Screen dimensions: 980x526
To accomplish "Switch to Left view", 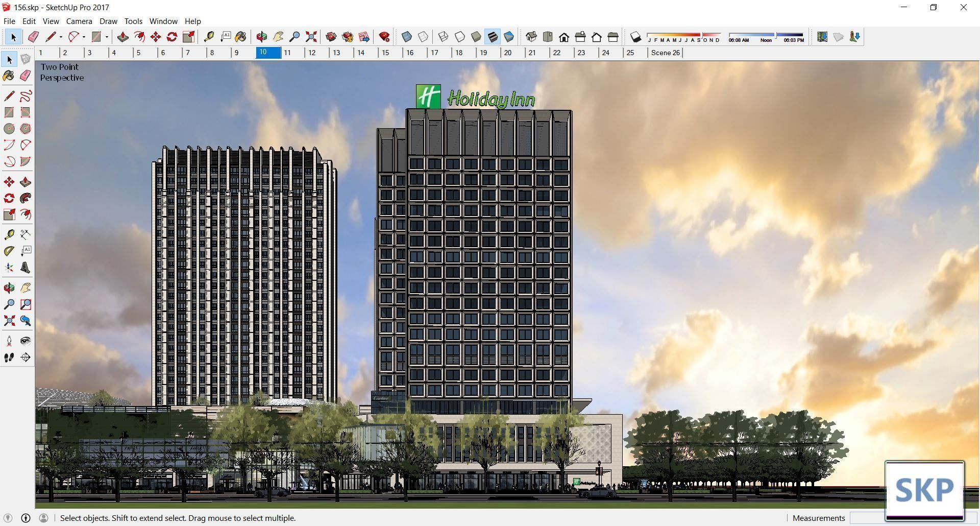I will point(613,37).
